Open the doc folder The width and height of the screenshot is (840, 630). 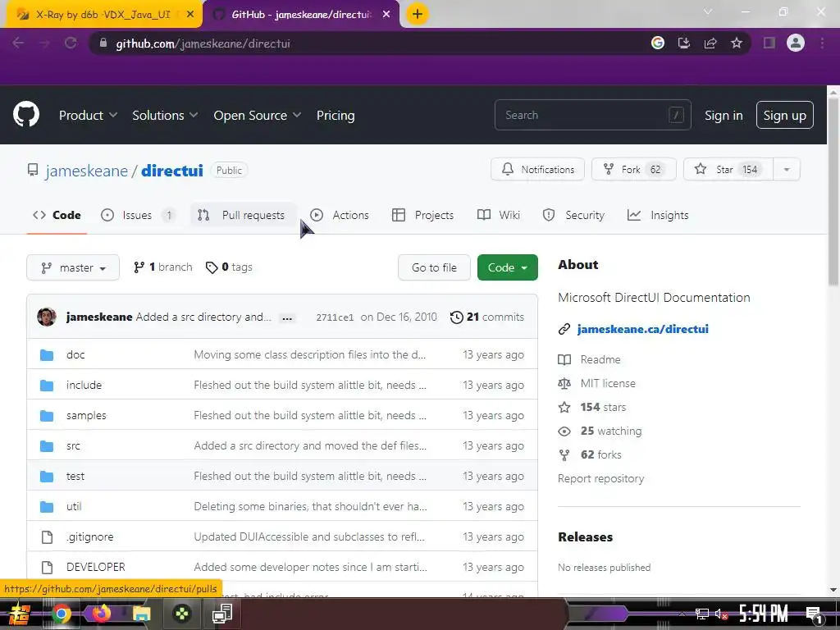click(75, 354)
